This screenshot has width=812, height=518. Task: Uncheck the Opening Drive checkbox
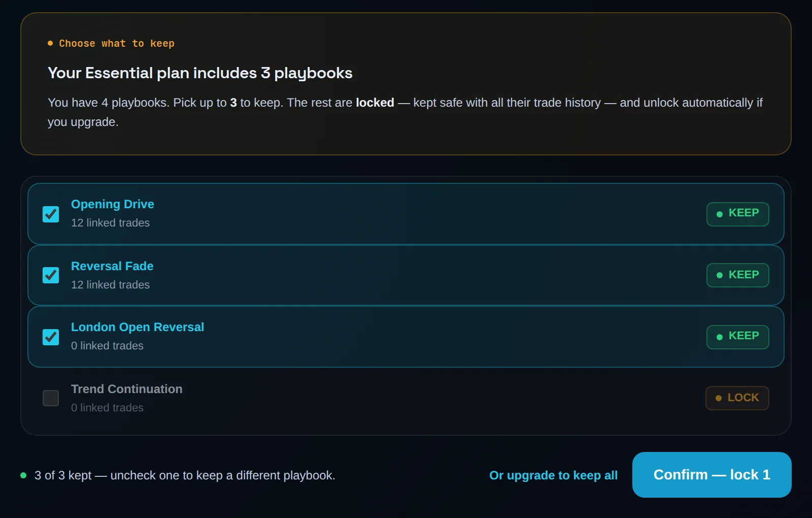[x=51, y=214]
